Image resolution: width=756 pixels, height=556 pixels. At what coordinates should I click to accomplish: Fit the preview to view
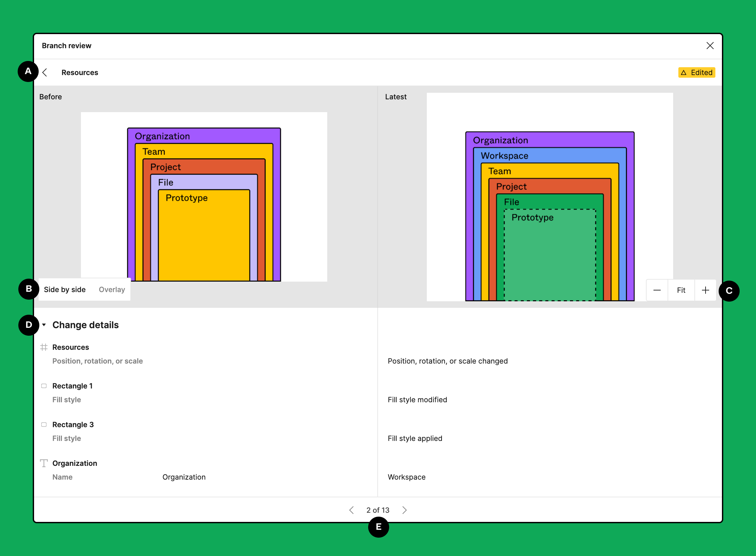[681, 290]
